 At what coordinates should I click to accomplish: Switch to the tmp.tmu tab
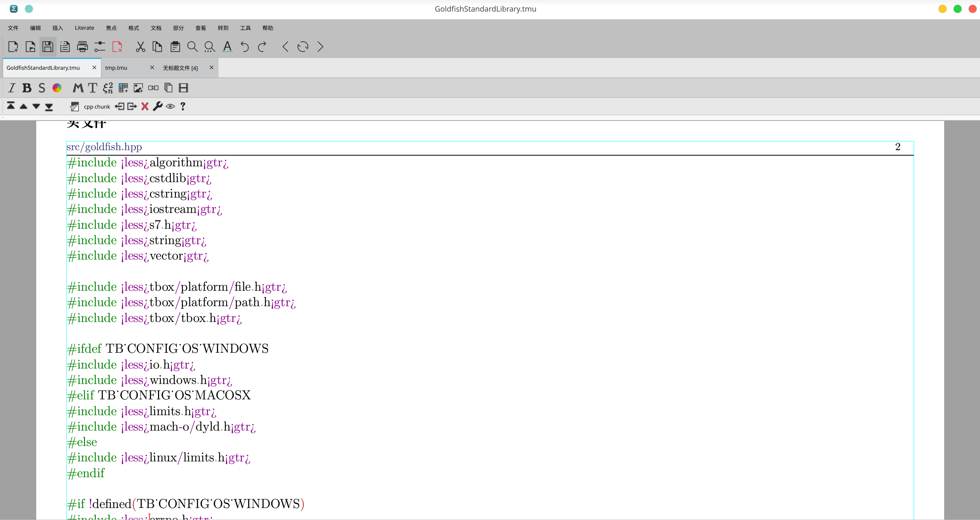[x=116, y=68]
